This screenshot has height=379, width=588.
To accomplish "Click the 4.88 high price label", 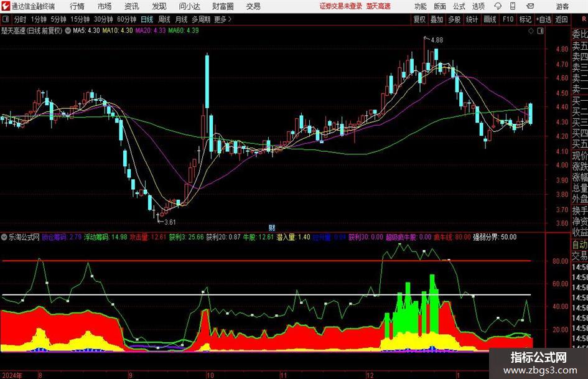I will 437,40.
